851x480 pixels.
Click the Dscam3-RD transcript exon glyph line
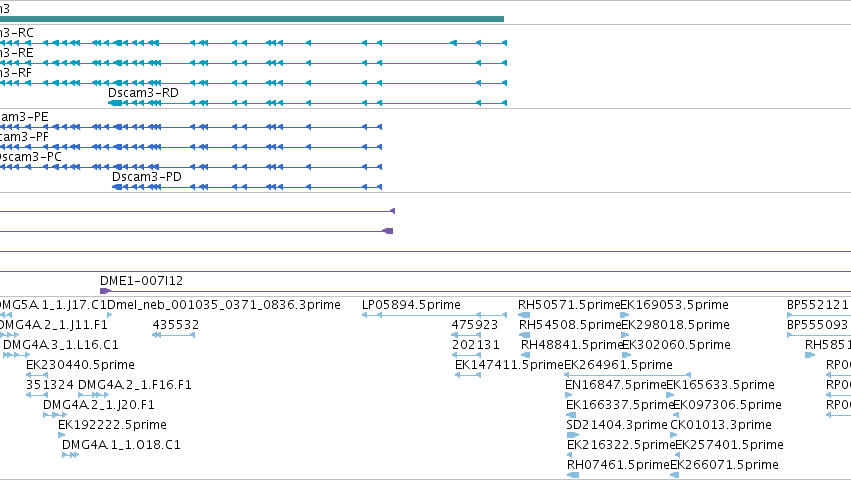click(x=307, y=103)
